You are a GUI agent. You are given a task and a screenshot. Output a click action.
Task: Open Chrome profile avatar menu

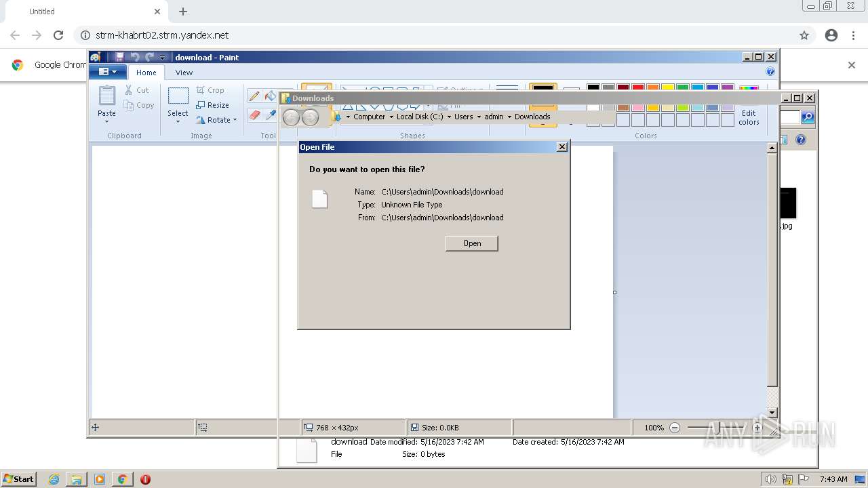click(x=831, y=35)
